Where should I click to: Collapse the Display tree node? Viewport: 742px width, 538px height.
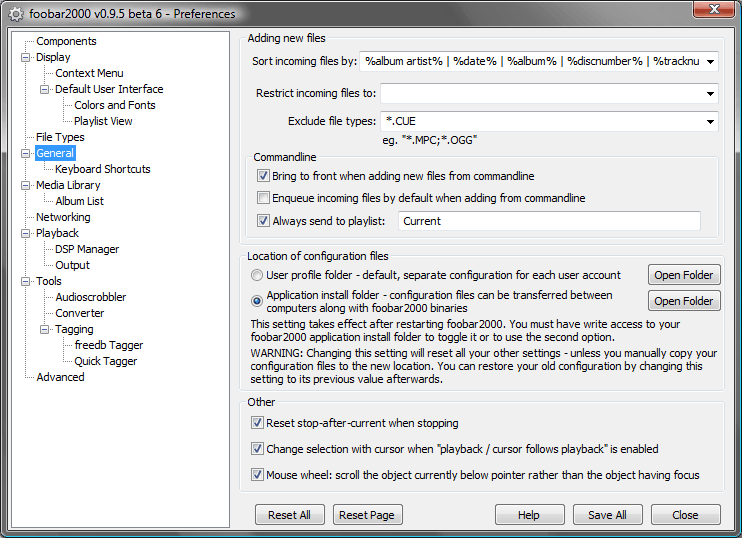pos(26,57)
